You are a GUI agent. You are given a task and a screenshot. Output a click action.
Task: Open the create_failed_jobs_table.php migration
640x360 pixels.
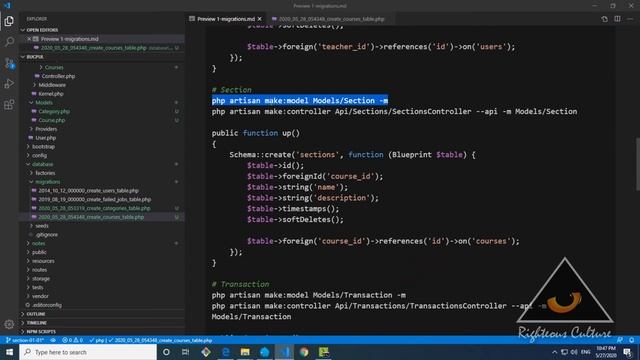94,200
